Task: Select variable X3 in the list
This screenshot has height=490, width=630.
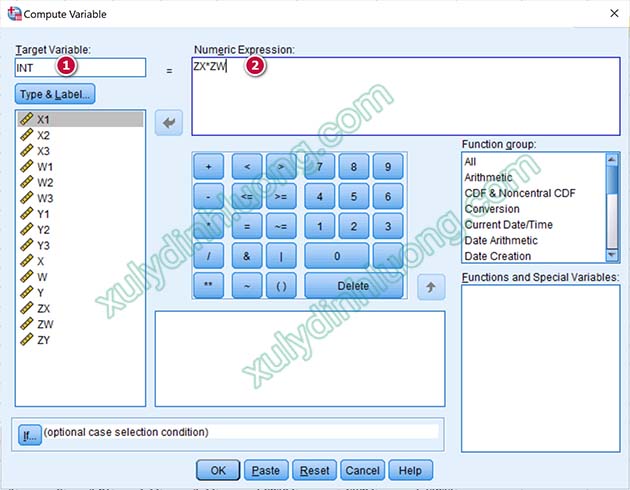Action: [80, 151]
